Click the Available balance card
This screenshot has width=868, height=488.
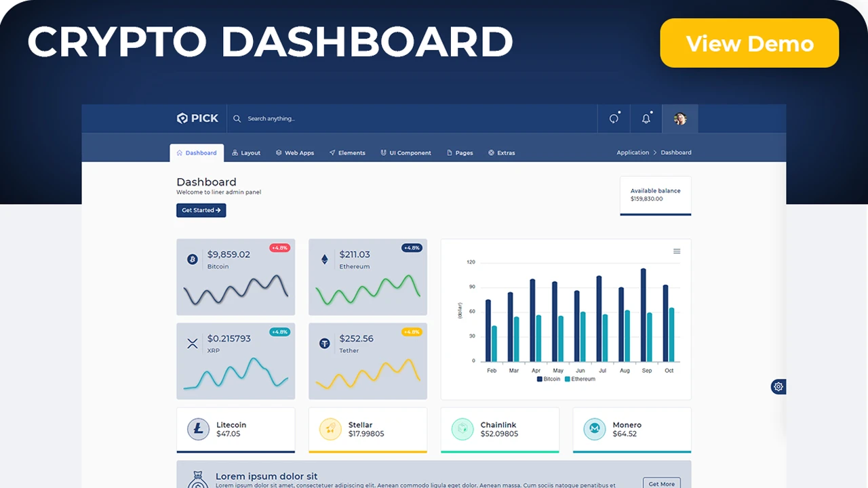656,196
